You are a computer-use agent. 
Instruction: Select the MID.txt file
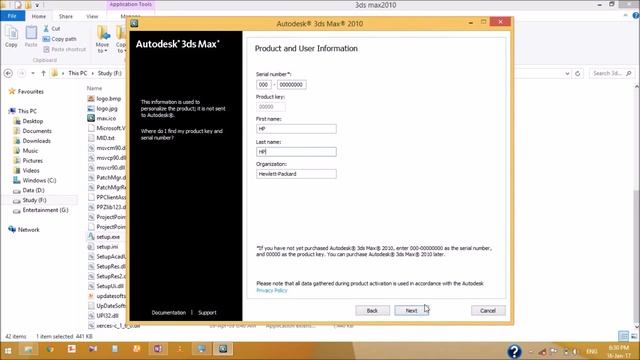pos(105,138)
